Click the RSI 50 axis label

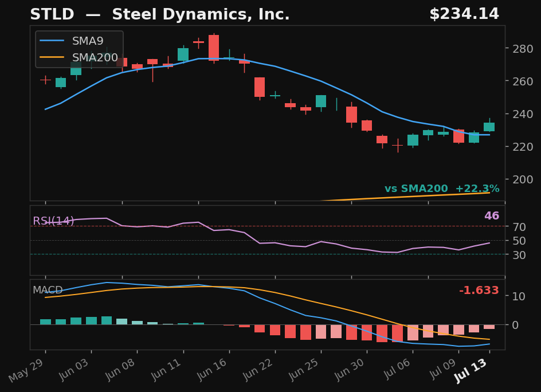(519, 241)
